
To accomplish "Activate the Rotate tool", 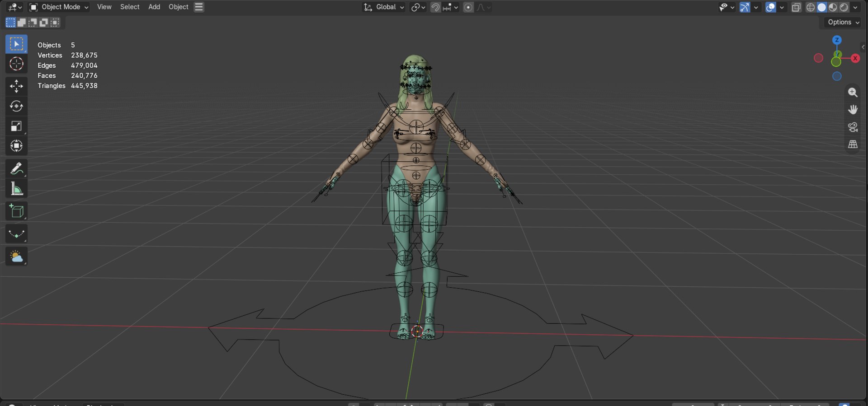I will tap(16, 106).
